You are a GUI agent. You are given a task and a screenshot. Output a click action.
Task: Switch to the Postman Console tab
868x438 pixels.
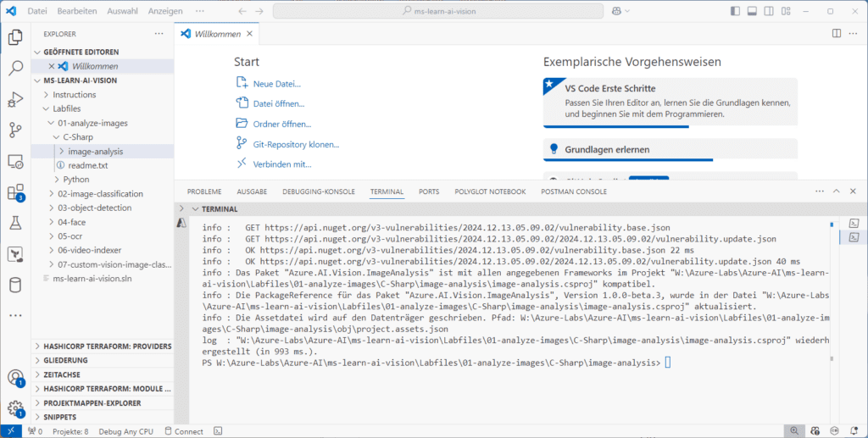574,191
